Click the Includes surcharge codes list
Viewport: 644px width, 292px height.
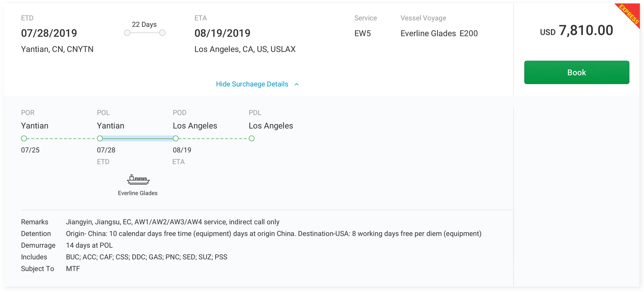(x=147, y=257)
